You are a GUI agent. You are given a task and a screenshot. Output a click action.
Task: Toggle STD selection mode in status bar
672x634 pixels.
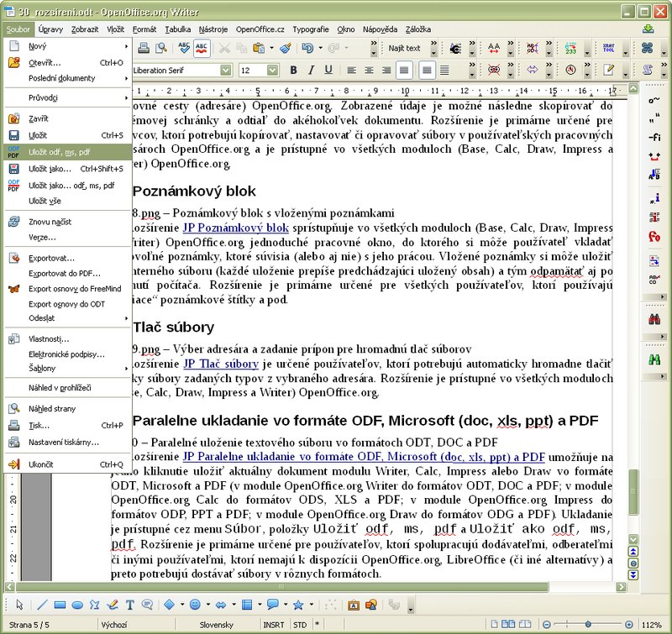pyautogui.click(x=300, y=625)
